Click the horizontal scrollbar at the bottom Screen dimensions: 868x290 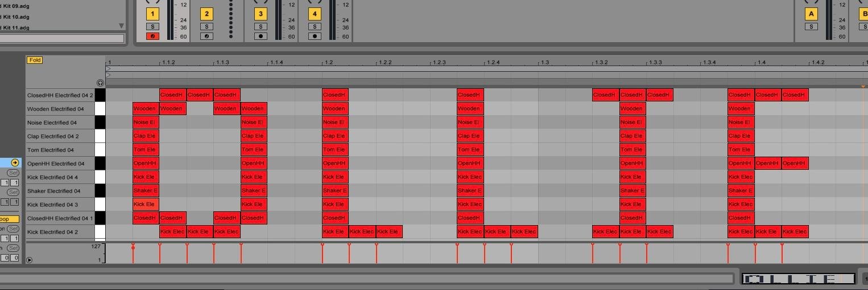point(366,279)
